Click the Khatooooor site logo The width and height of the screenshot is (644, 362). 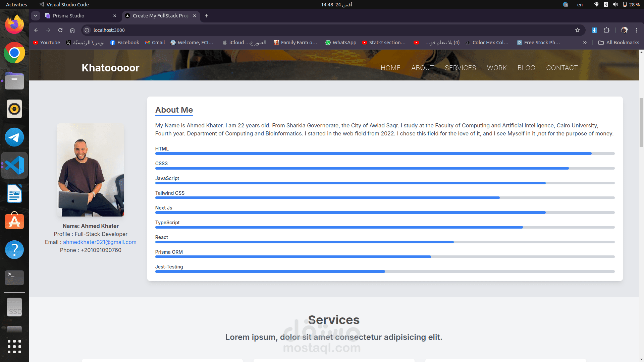click(x=110, y=68)
